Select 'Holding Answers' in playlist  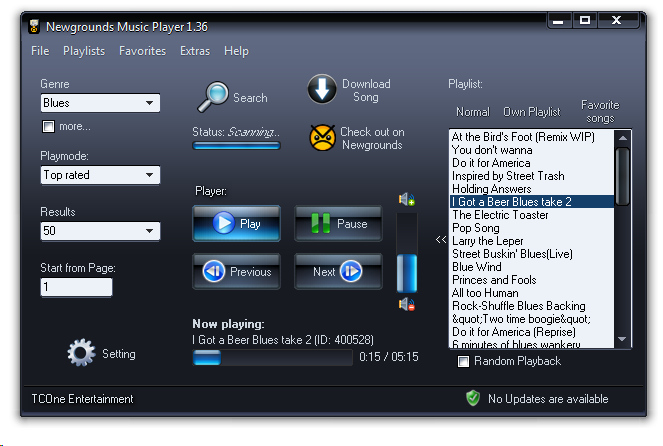531,189
